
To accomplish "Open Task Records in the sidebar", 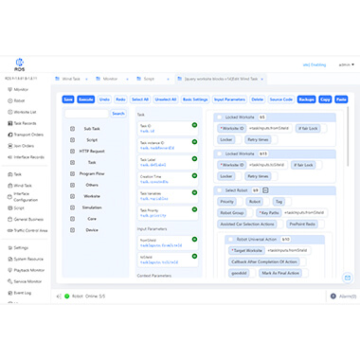I will (x=22, y=123).
